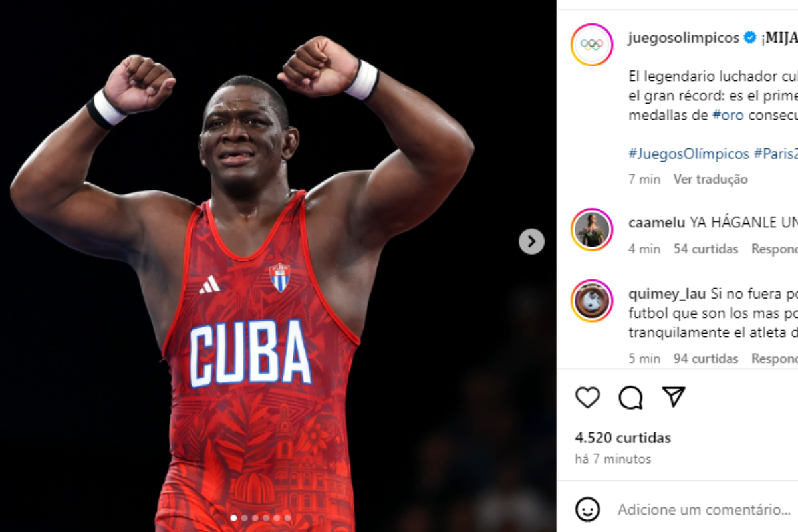The height and width of the screenshot is (532, 798).
Task: Open emoji picker in comment box
Action: (587, 510)
